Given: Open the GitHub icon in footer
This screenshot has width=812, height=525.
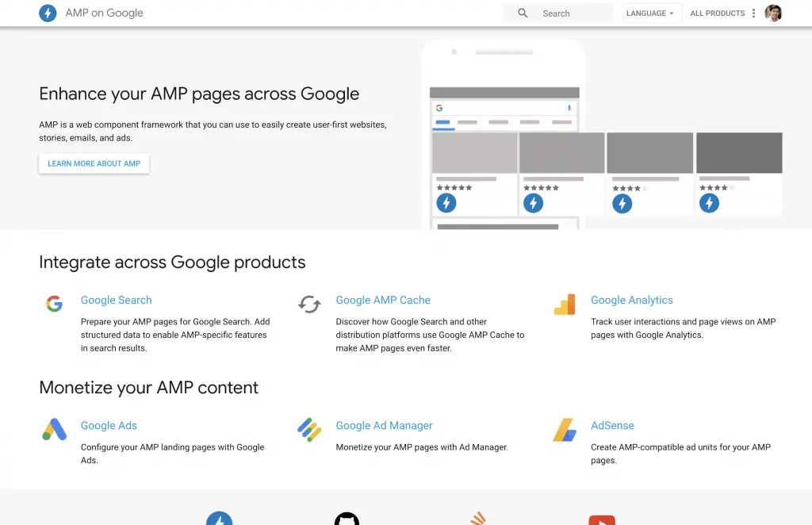Looking at the screenshot, I should pos(347,519).
